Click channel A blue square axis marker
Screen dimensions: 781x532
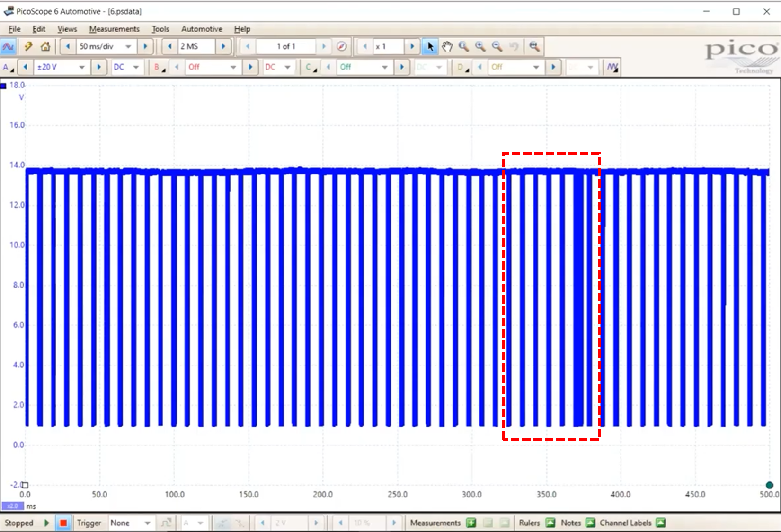(x=3, y=86)
